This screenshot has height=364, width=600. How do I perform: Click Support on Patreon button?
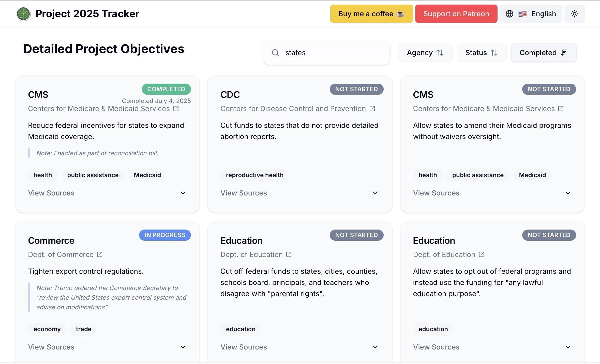pyautogui.click(x=456, y=14)
